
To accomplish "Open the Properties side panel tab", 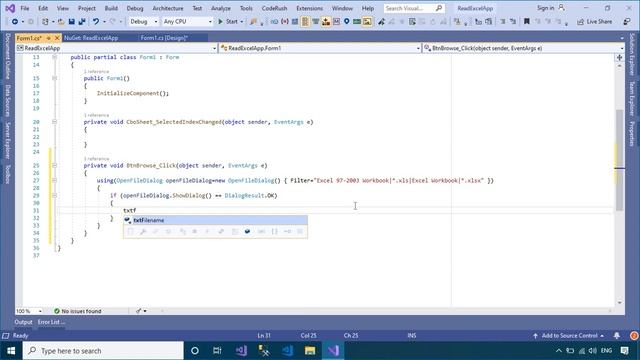I will pos(632,134).
